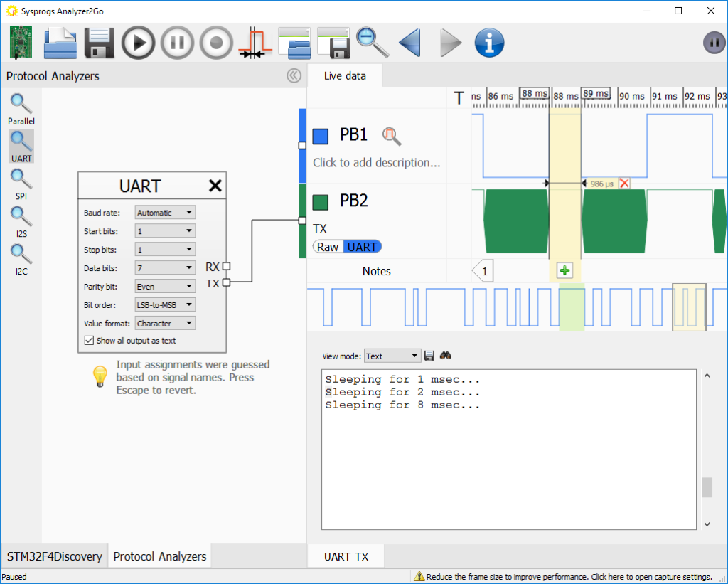Go to next frame with right arrow
The width and height of the screenshot is (728, 584).
pos(450,43)
